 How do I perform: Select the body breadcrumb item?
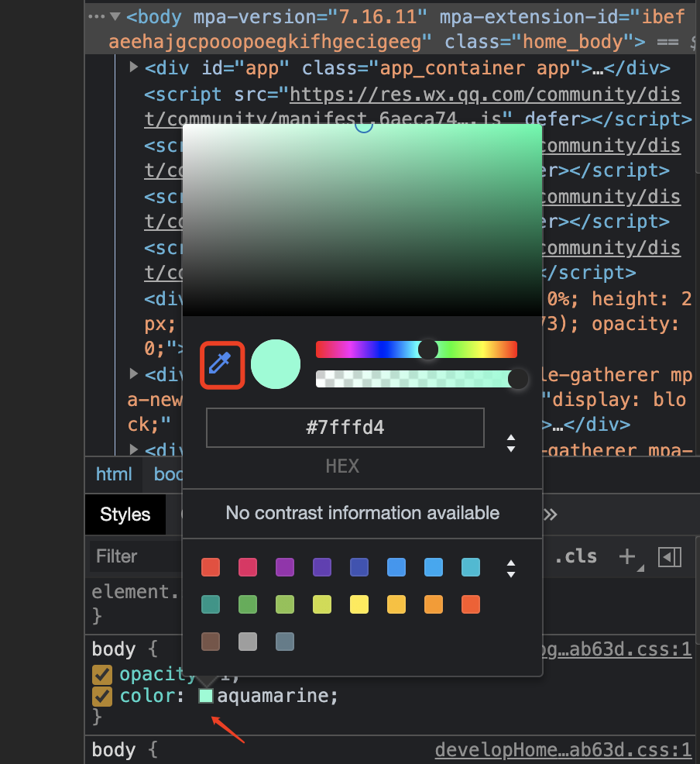pos(168,474)
